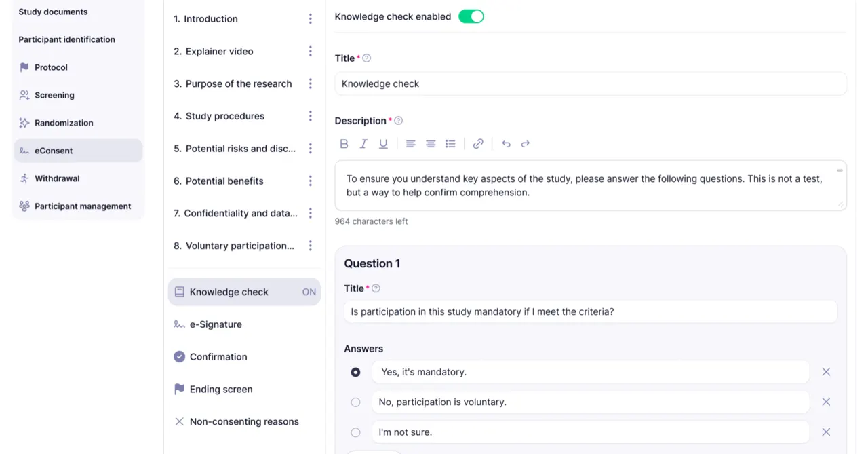Open options menu for Confidentiality and data section
The image size is (868, 454).
tap(311, 213)
